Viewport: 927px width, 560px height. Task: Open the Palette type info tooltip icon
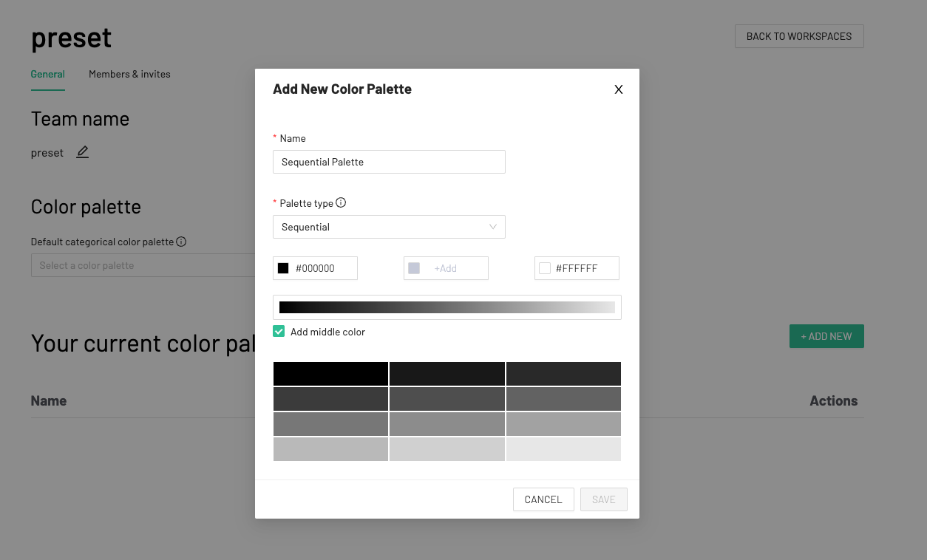[341, 202]
